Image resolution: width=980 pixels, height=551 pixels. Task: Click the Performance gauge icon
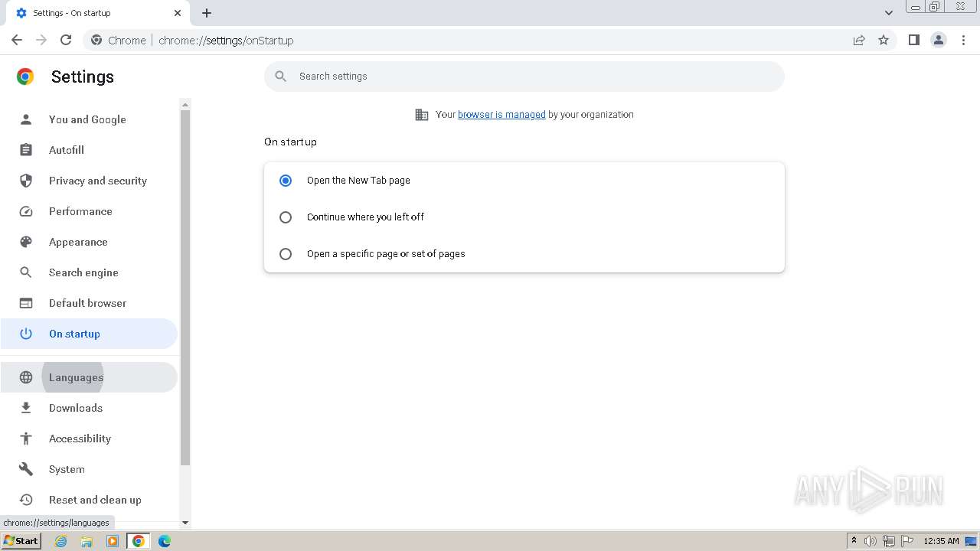click(x=26, y=211)
